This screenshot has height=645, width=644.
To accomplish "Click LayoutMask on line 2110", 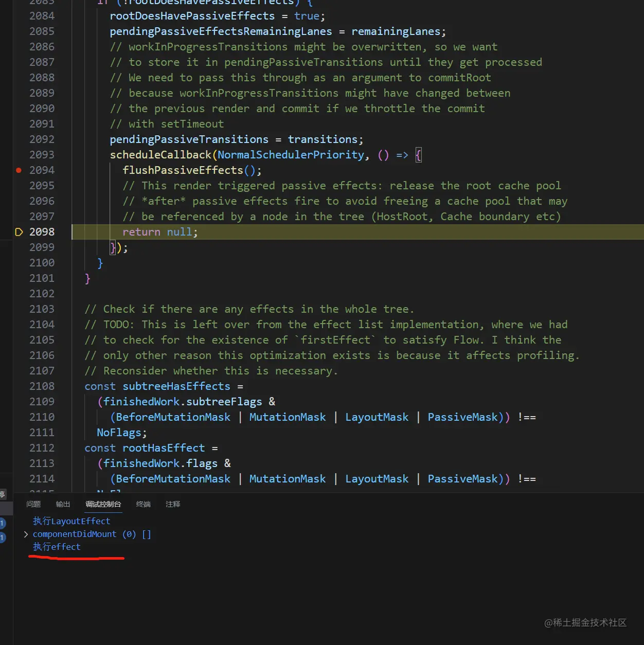I will pyautogui.click(x=377, y=417).
